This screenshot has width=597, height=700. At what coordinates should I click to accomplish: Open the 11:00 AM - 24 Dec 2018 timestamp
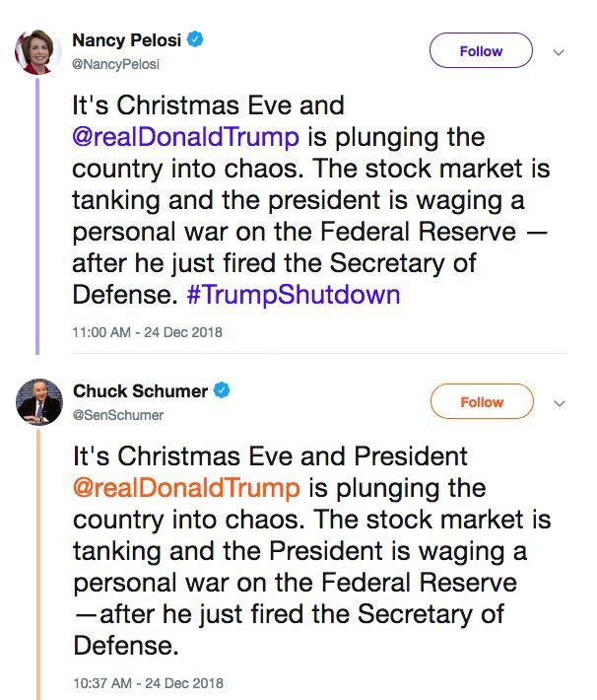click(148, 332)
